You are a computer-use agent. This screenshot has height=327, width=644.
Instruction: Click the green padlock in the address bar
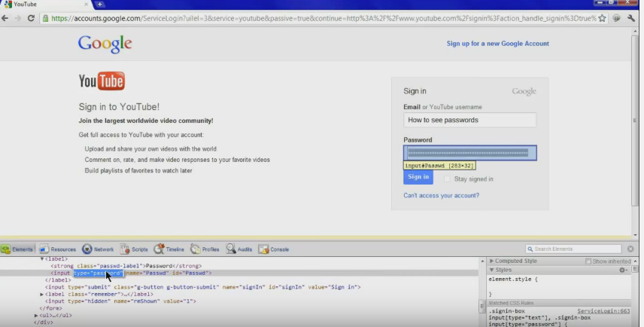[x=46, y=18]
